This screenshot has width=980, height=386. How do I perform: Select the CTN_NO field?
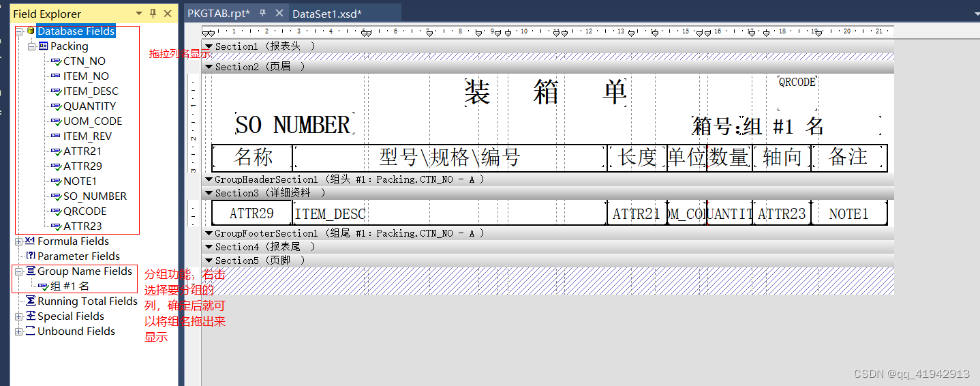click(85, 61)
